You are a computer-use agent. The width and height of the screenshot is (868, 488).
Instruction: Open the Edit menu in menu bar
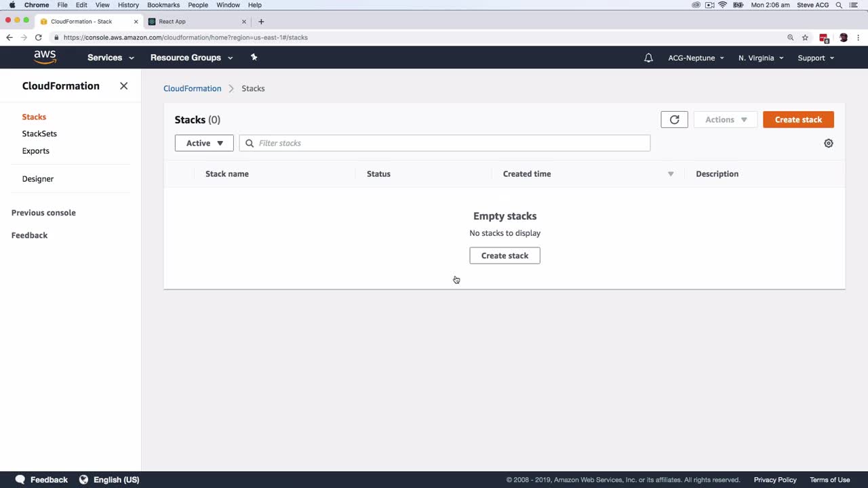pos(81,5)
